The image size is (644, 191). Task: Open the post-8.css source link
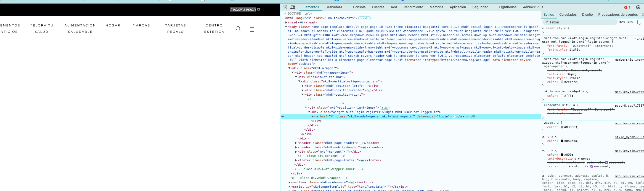629,106
